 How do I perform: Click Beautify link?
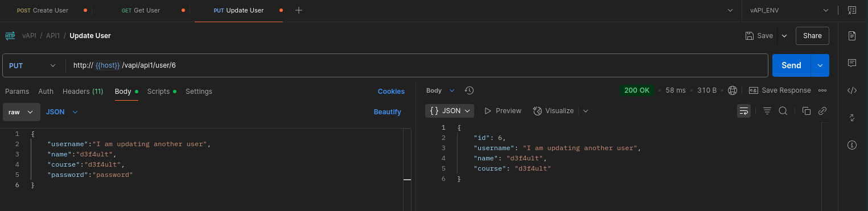[387, 112]
